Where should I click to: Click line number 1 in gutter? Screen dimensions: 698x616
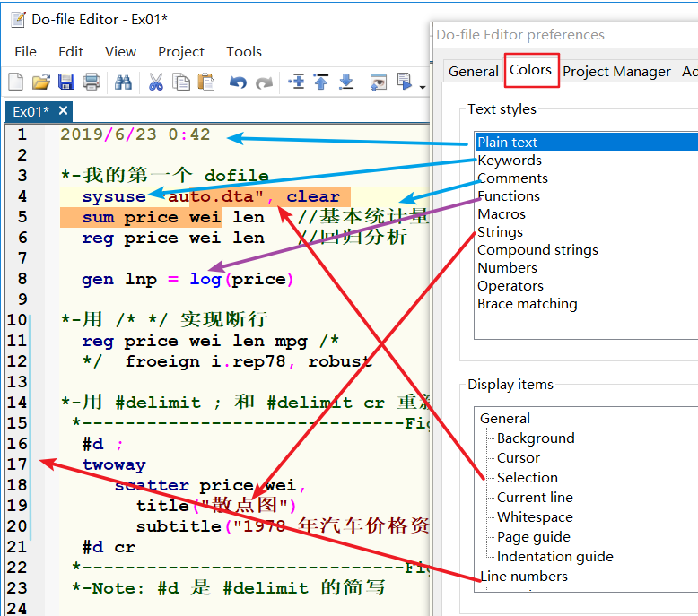coord(22,134)
